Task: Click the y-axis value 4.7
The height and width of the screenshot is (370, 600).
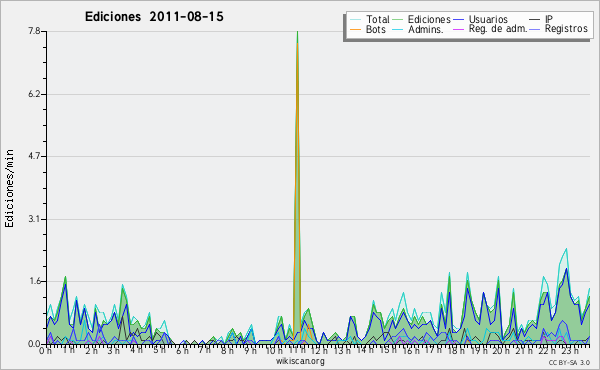Action: (x=34, y=156)
